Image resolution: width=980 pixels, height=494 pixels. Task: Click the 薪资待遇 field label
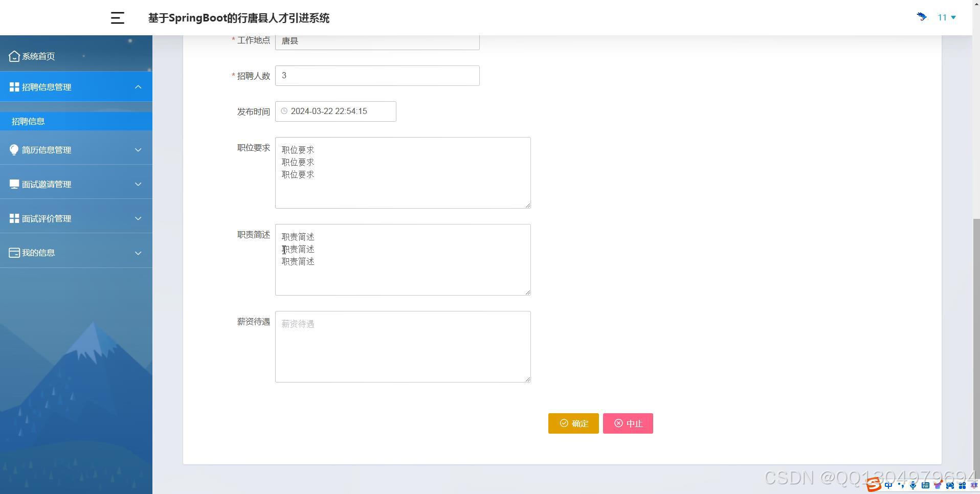(253, 322)
